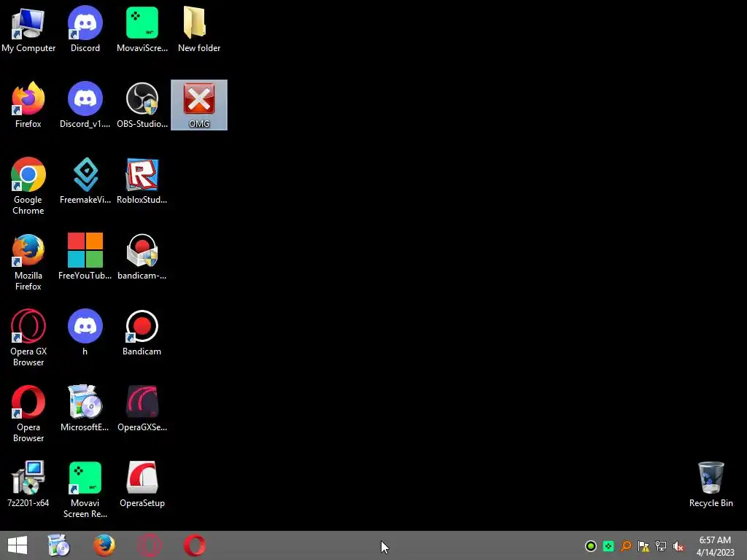747x560 pixels.
Task: Select the OperaGXSe... icon
Action: [142, 408]
